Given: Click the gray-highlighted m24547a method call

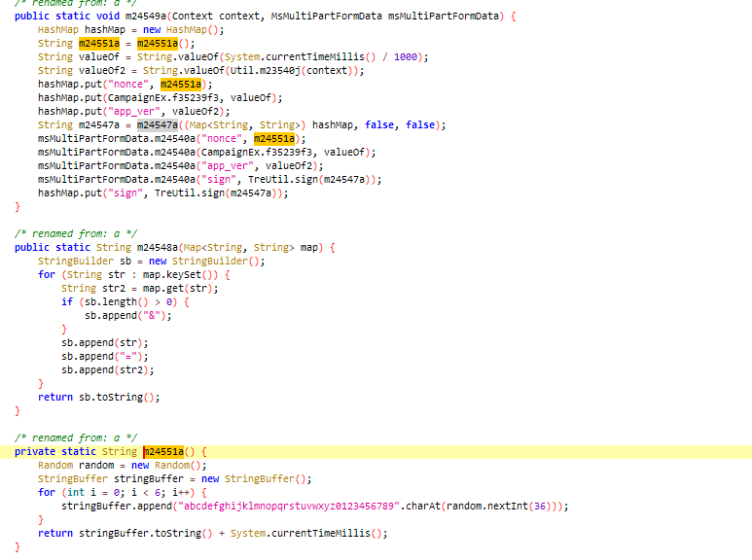Looking at the screenshot, I should click(x=158, y=124).
